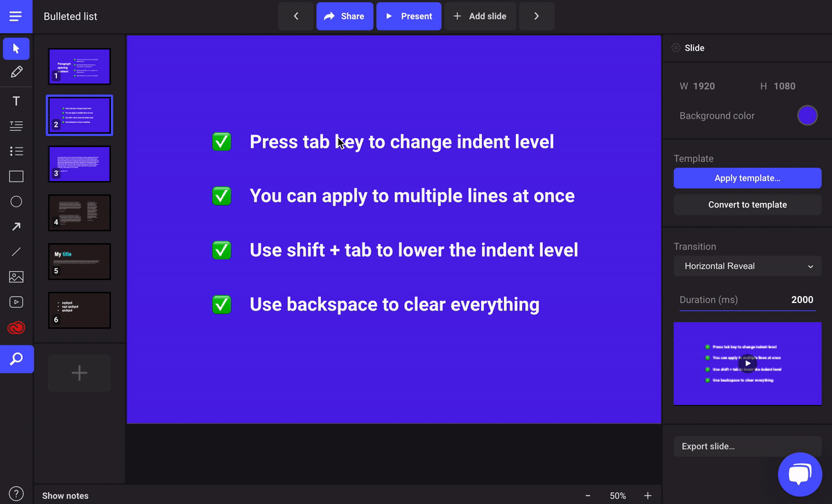Select the circle shape tool

click(x=16, y=202)
